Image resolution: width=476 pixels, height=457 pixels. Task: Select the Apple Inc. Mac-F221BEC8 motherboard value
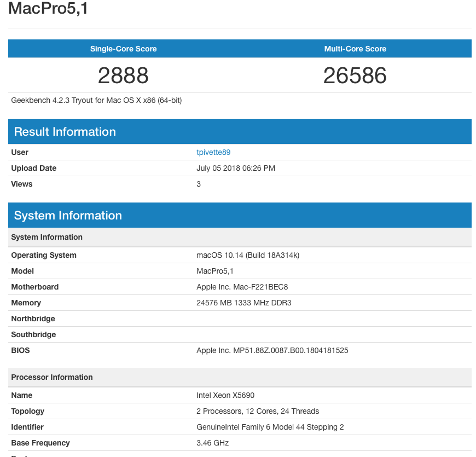(x=242, y=287)
